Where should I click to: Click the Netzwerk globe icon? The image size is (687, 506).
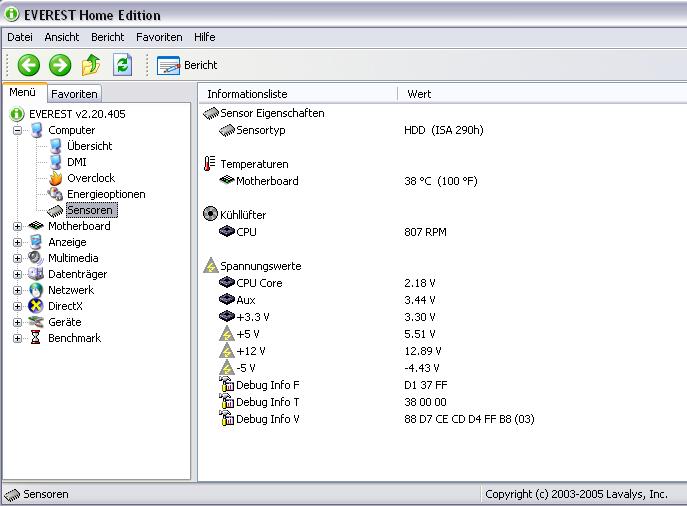[36, 290]
